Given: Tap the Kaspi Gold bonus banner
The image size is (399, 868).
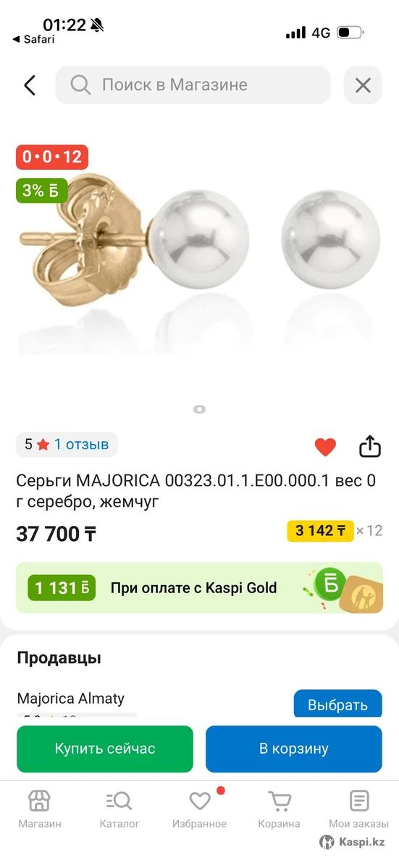Looking at the screenshot, I should click(199, 587).
